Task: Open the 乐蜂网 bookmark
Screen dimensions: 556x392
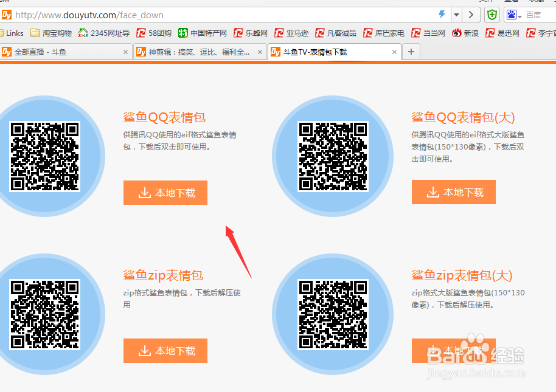Action: click(x=251, y=33)
